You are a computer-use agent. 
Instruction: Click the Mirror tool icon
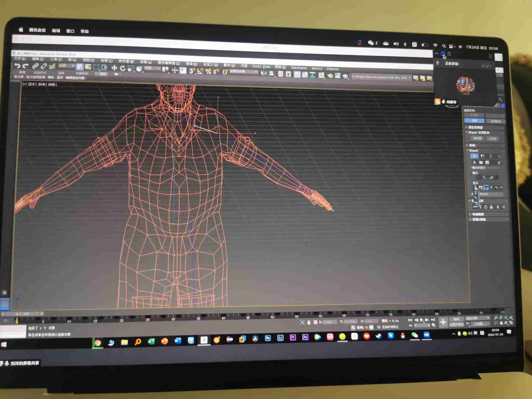(263, 73)
